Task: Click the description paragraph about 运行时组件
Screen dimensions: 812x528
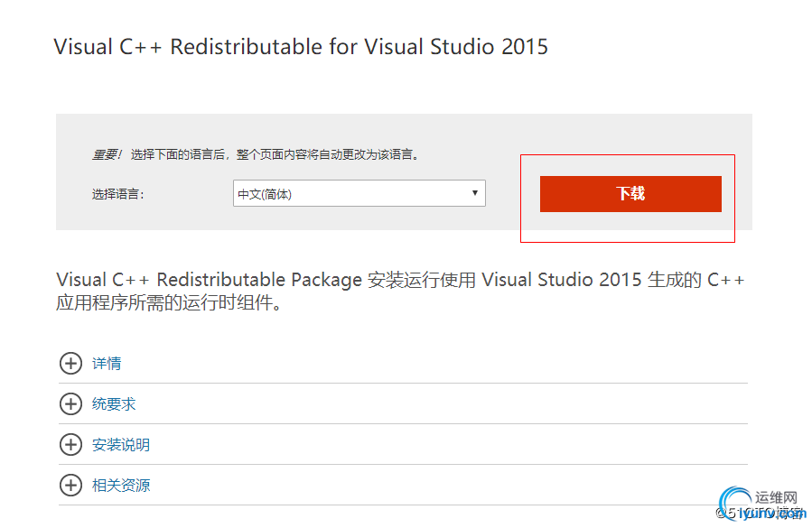Action: 400,291
